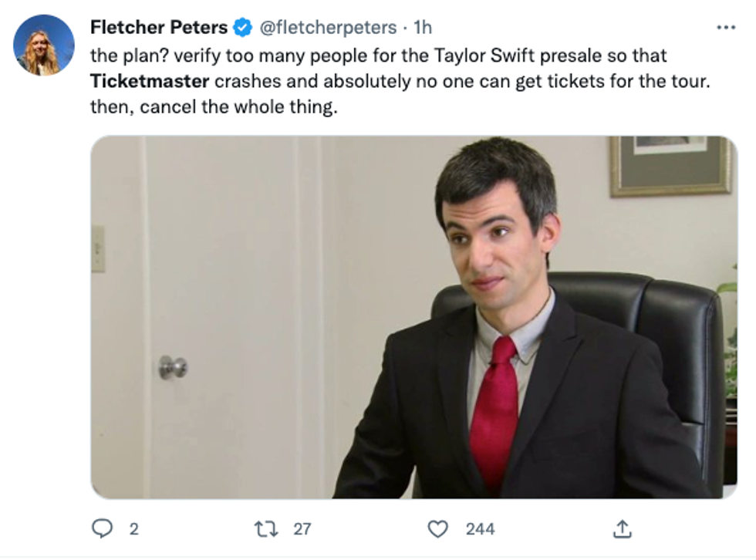Open the attached photo of the suited man
The width and height of the screenshot is (756, 560).
(x=413, y=317)
